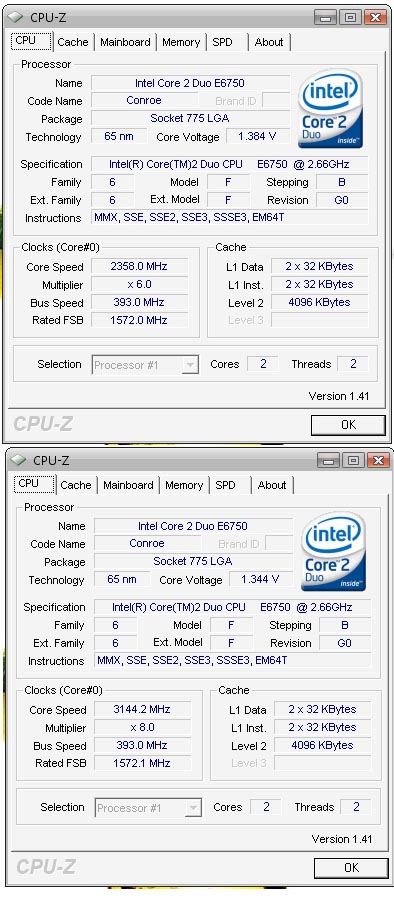Open Memory tab in lower CPU-Z window
This screenshot has height=907, width=394.
pos(184,485)
